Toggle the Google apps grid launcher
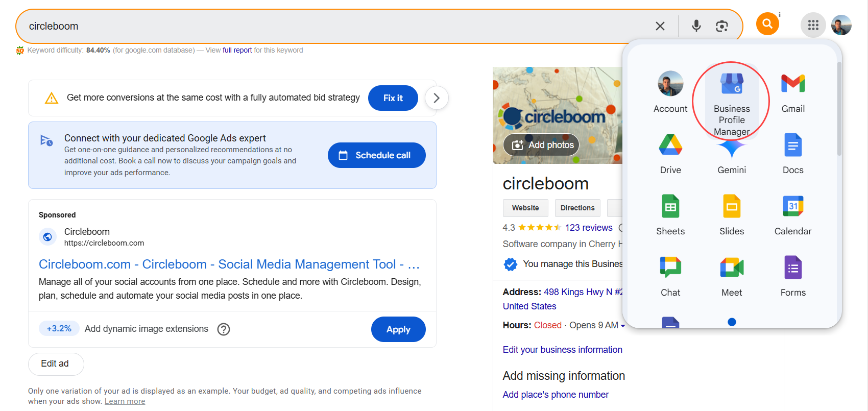868x411 pixels. [x=813, y=25]
